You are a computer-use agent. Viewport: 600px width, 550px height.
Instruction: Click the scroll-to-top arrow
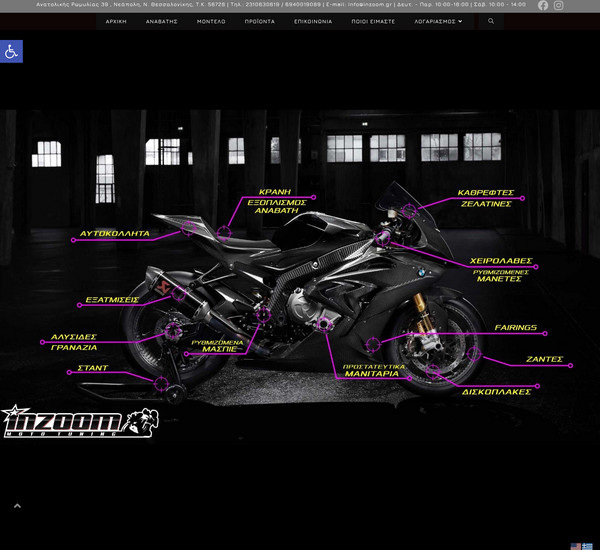(17, 506)
